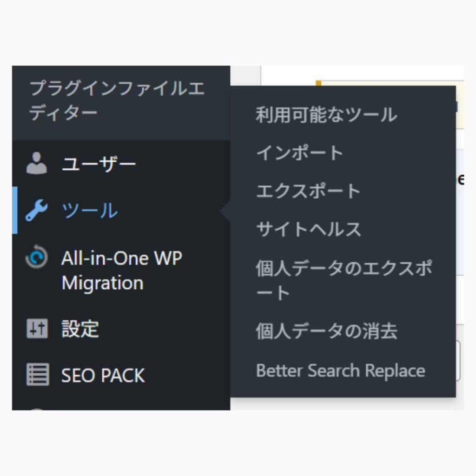This screenshot has width=476, height=476.
Task: Open 個人データのエクスポート
Action: [x=344, y=279]
